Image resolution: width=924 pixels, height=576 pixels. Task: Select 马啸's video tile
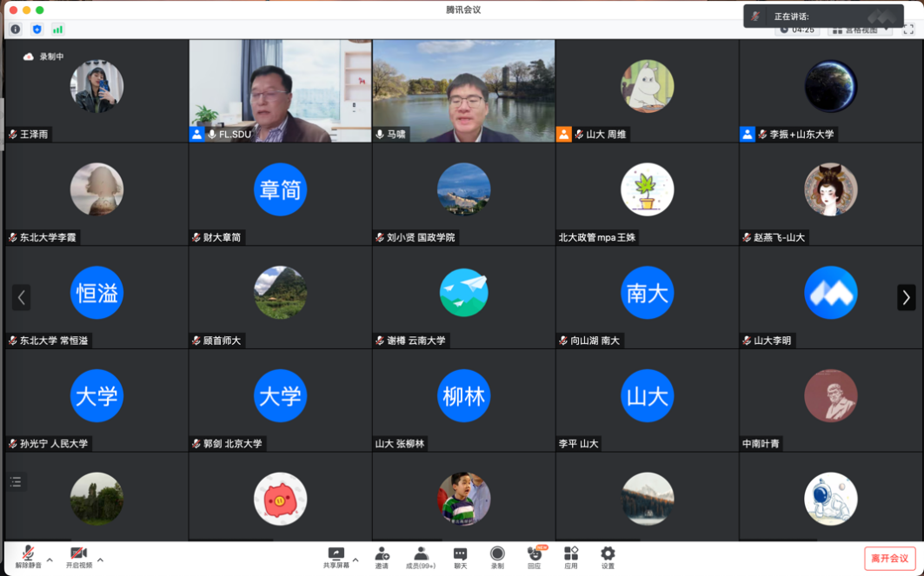[463, 90]
